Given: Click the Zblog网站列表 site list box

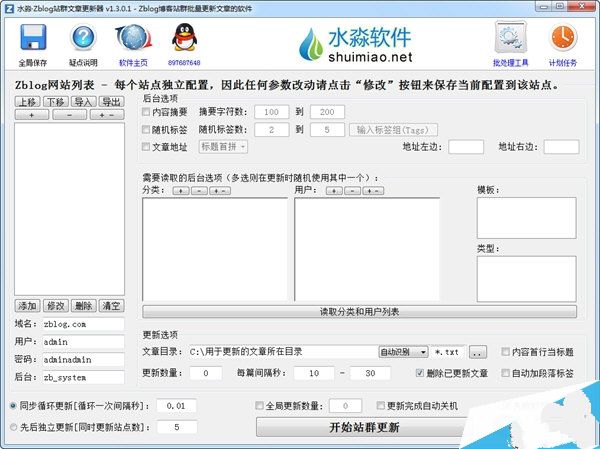Looking at the screenshot, I should click(69, 209).
